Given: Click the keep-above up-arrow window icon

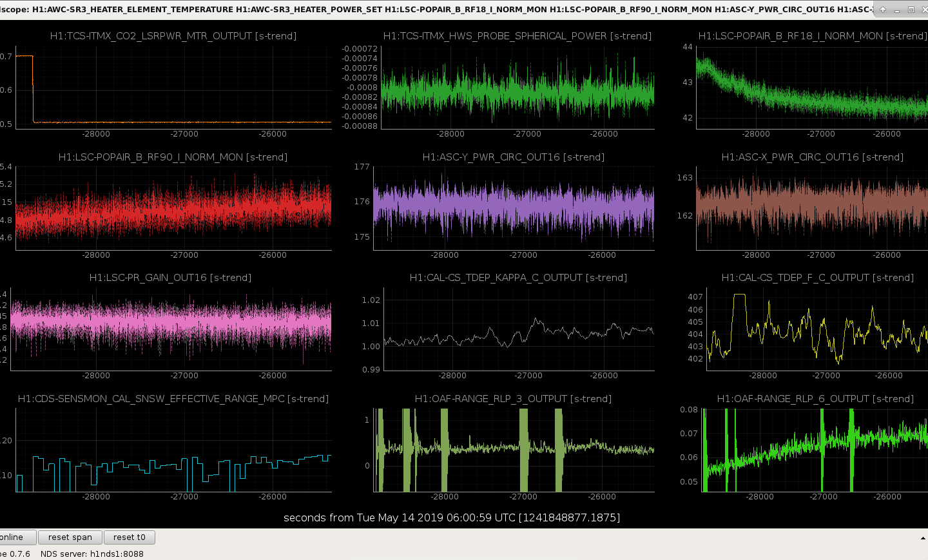Looking at the screenshot, I should (882, 10).
